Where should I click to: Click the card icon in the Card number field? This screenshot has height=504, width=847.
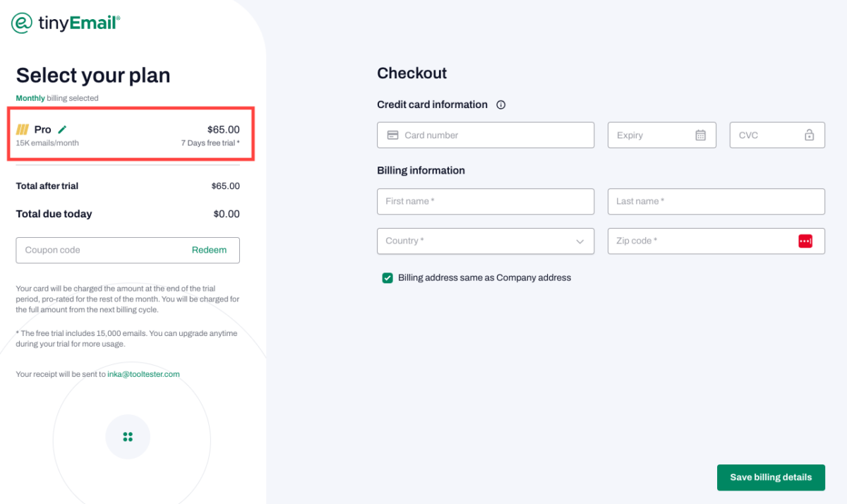(393, 135)
